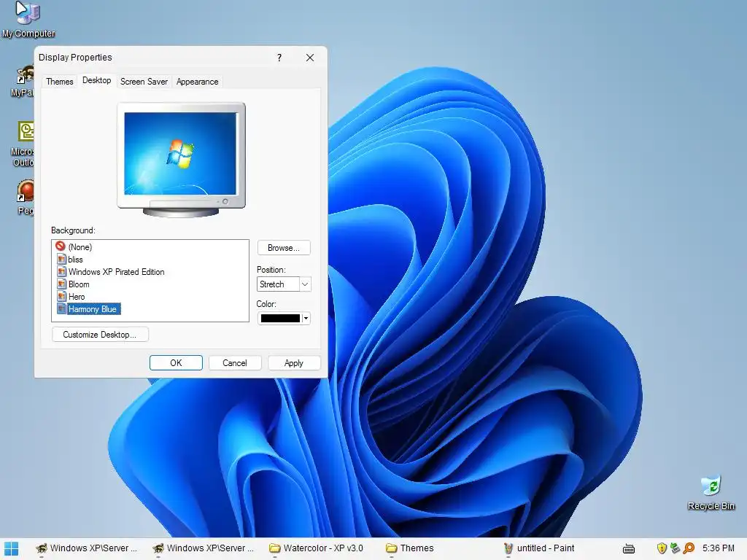Click the Display Properties help question mark
Image resolution: width=747 pixels, height=560 pixels.
279,58
